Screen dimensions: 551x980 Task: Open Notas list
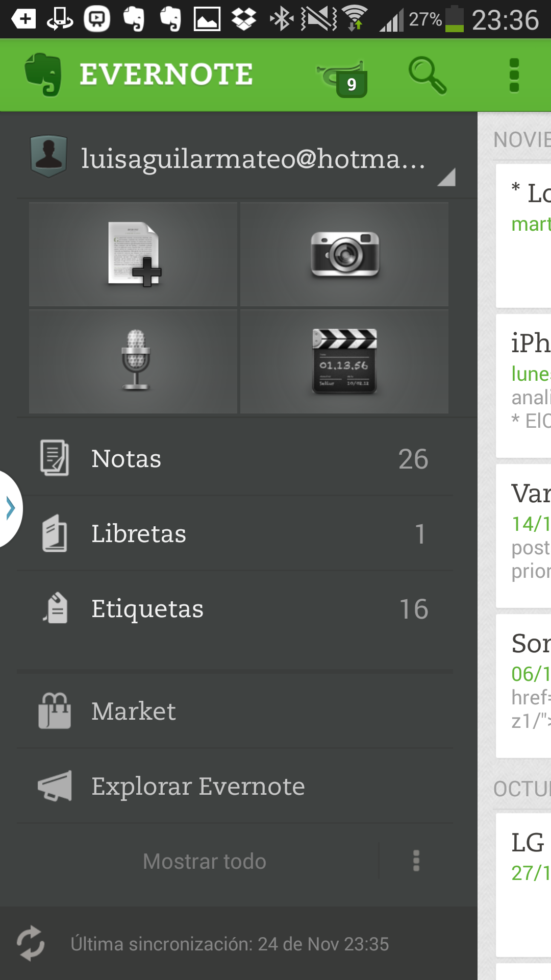click(x=235, y=458)
